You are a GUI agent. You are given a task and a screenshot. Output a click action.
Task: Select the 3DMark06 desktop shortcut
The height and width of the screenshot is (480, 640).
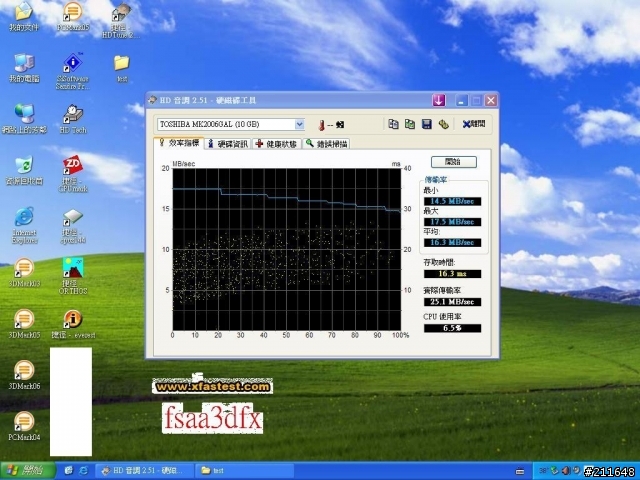pyautogui.click(x=24, y=375)
